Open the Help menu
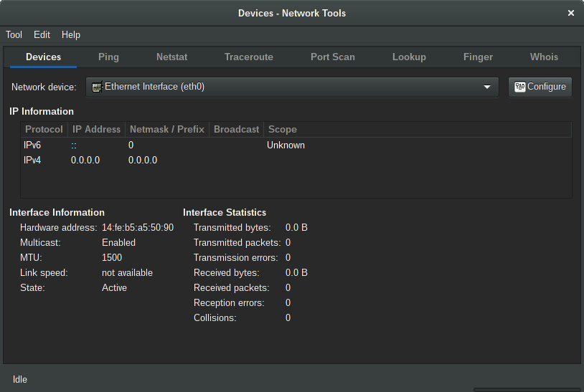The width and height of the screenshot is (584, 392). [x=71, y=34]
